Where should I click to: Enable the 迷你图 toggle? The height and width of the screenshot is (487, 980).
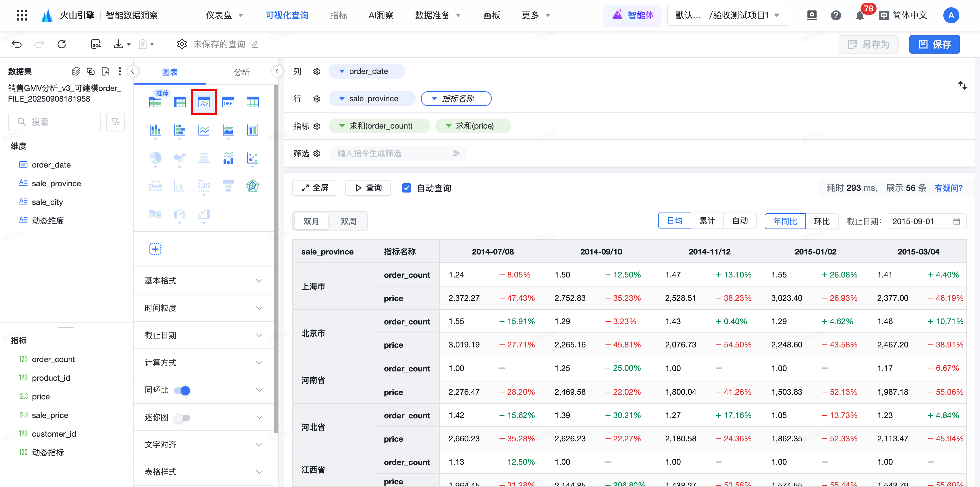point(182,418)
